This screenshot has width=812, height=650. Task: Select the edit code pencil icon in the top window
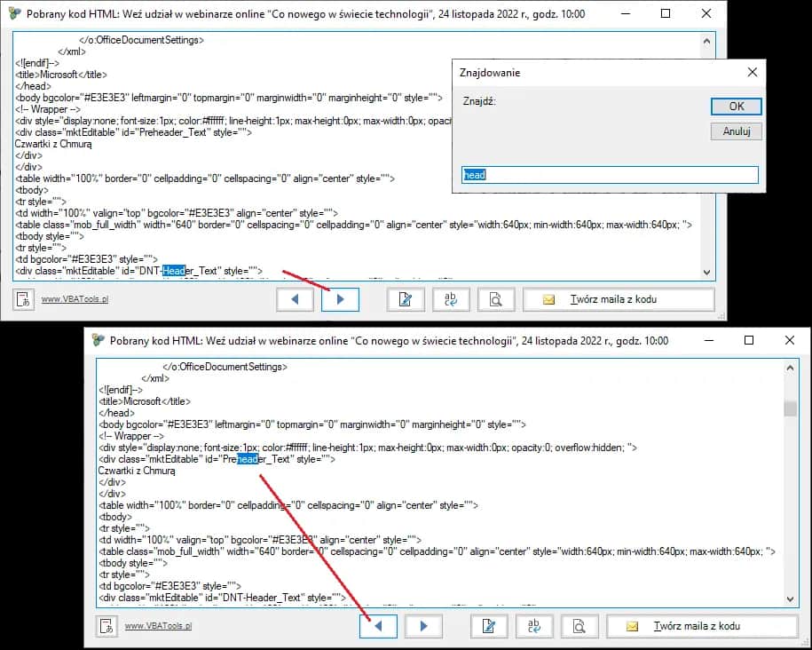click(406, 299)
